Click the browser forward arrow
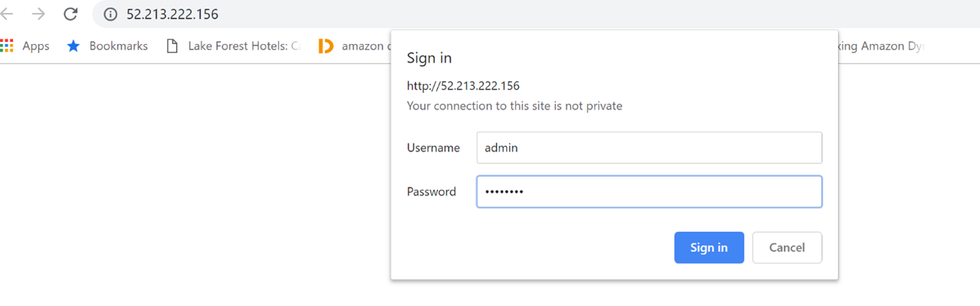The width and height of the screenshot is (980, 306). point(38,14)
